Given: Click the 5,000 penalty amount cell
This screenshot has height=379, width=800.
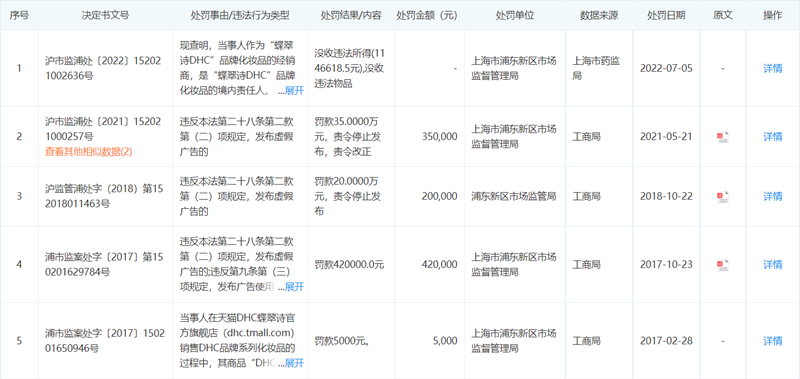Looking at the screenshot, I should (445, 341).
